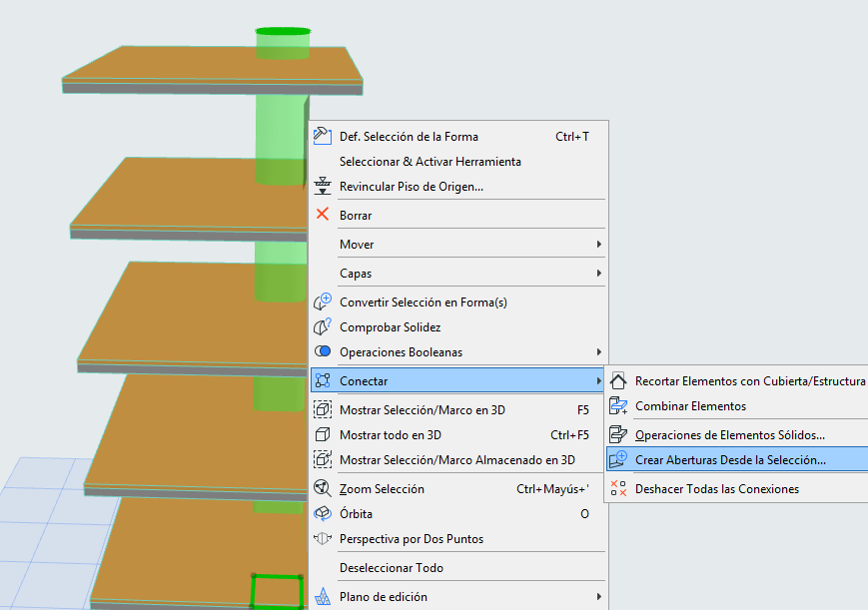
Task: Click the Ctrl+T shortcut label
Action: point(571,136)
